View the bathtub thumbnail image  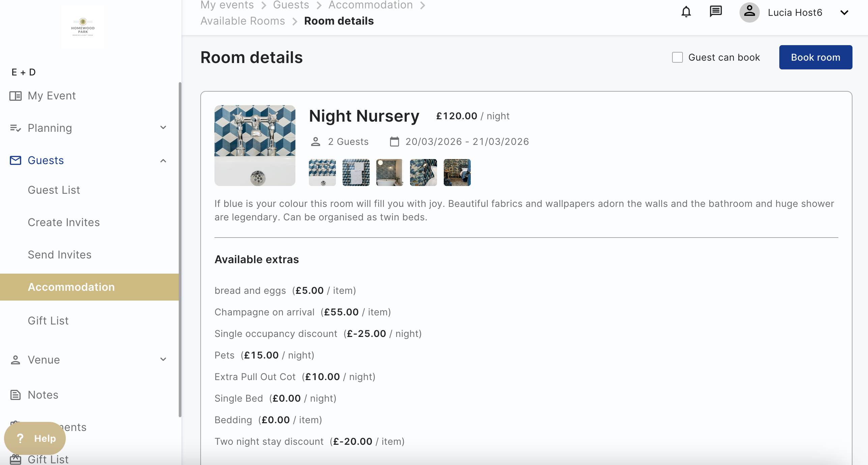click(389, 173)
